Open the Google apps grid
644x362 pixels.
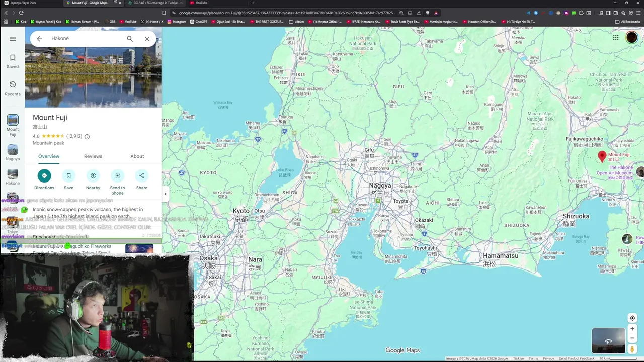(616, 38)
